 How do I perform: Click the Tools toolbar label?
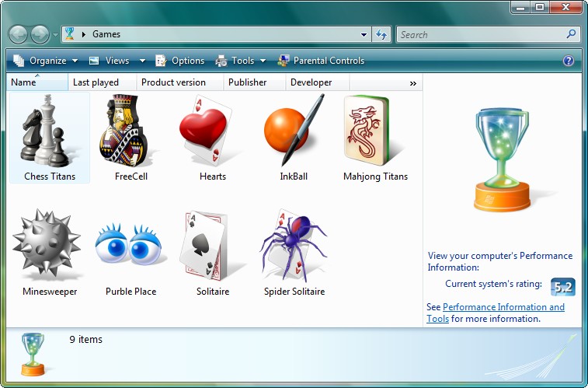[242, 61]
